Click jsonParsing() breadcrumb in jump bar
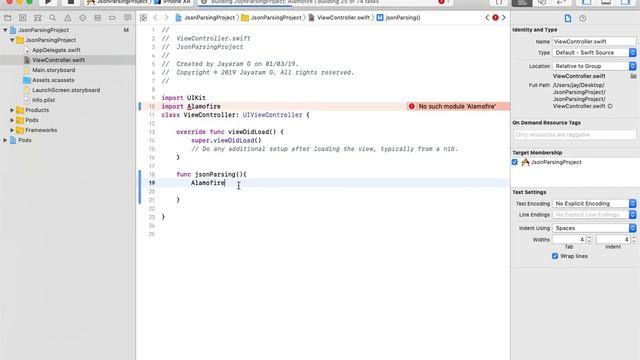 (x=398, y=18)
